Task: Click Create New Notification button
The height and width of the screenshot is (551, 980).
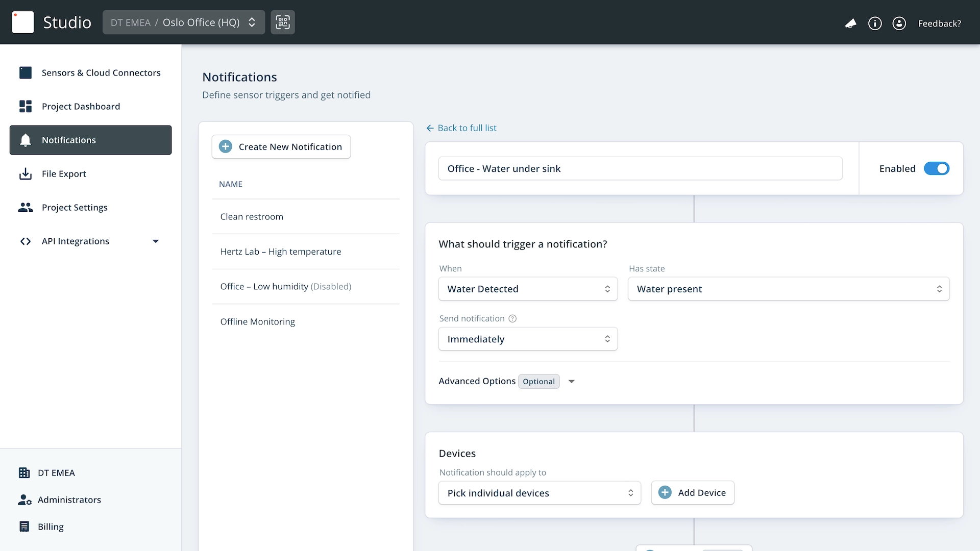Action: coord(281,147)
